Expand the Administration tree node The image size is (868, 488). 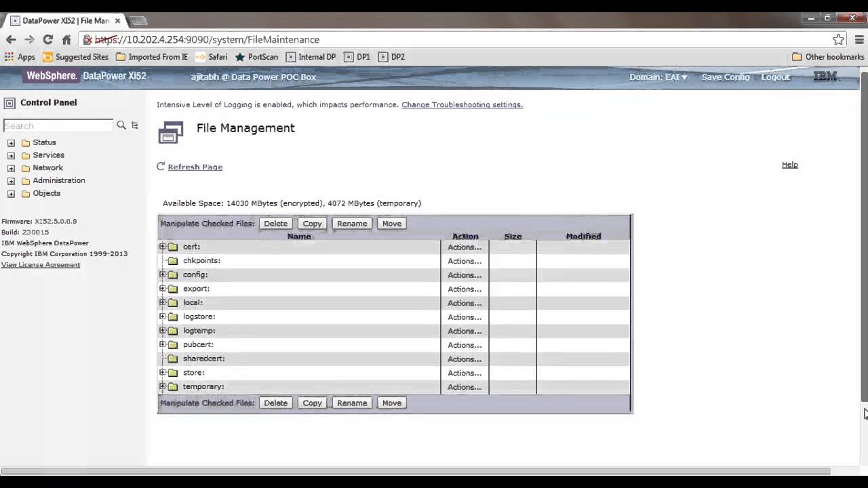11,181
